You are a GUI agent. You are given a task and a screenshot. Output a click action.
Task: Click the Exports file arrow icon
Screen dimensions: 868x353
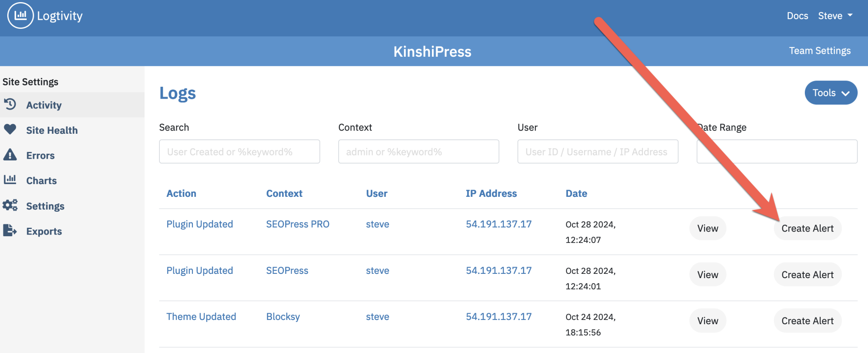point(10,231)
